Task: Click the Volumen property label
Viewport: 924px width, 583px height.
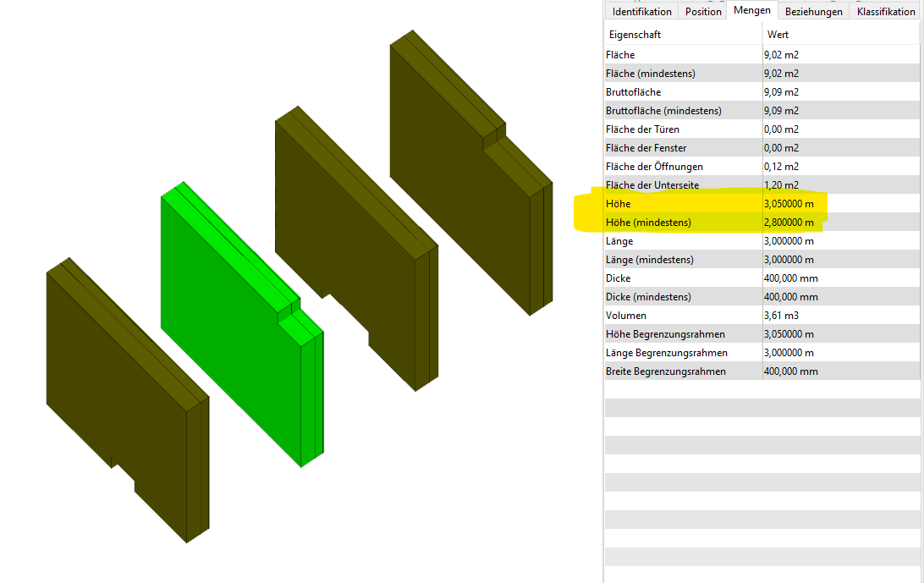Action: click(x=626, y=316)
